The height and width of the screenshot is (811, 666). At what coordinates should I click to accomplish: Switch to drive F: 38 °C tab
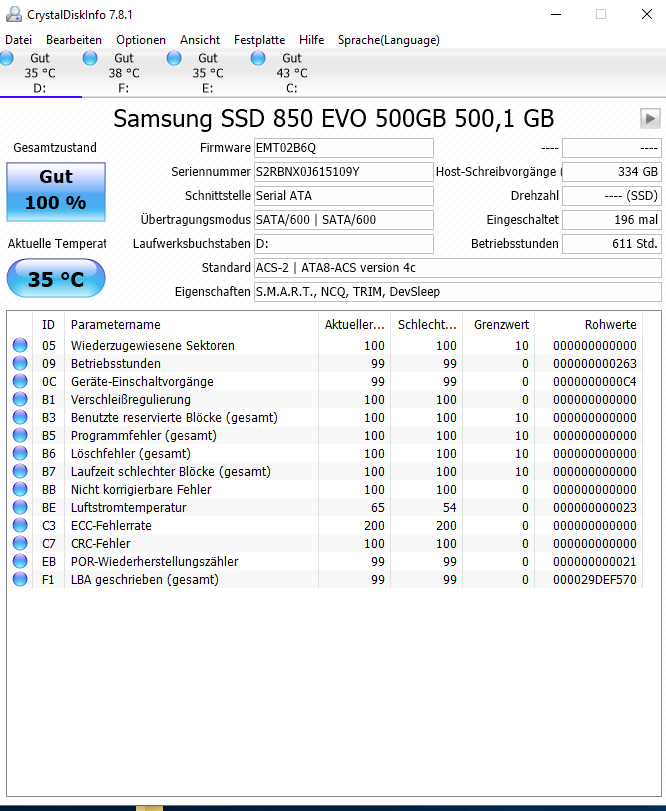(124, 73)
